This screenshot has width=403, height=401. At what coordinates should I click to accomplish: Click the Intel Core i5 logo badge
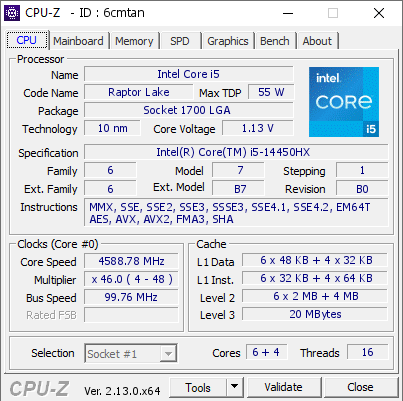(344, 102)
